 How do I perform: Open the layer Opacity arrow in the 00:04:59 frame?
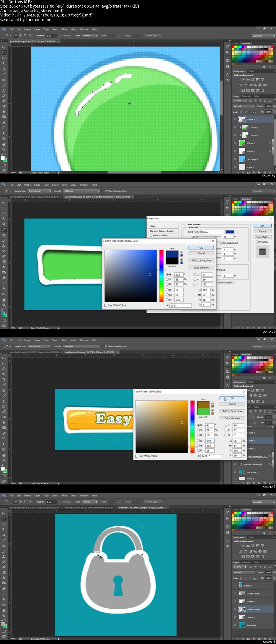274,106
